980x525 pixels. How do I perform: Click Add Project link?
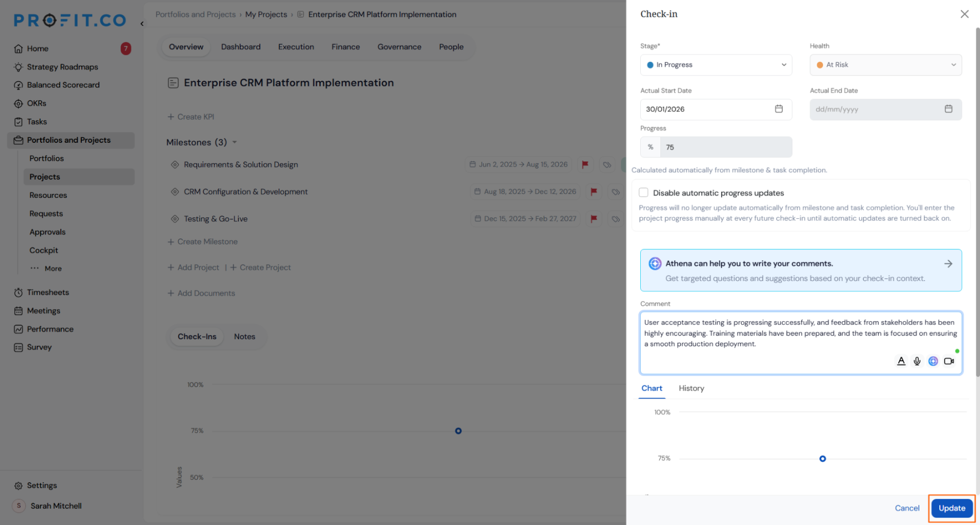pos(193,267)
